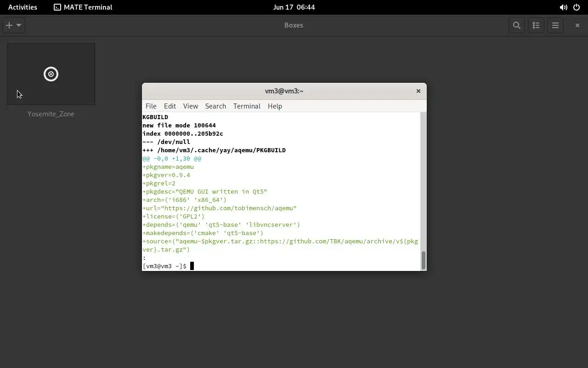
Task: Open the terminal Search menu
Action: [215, 106]
